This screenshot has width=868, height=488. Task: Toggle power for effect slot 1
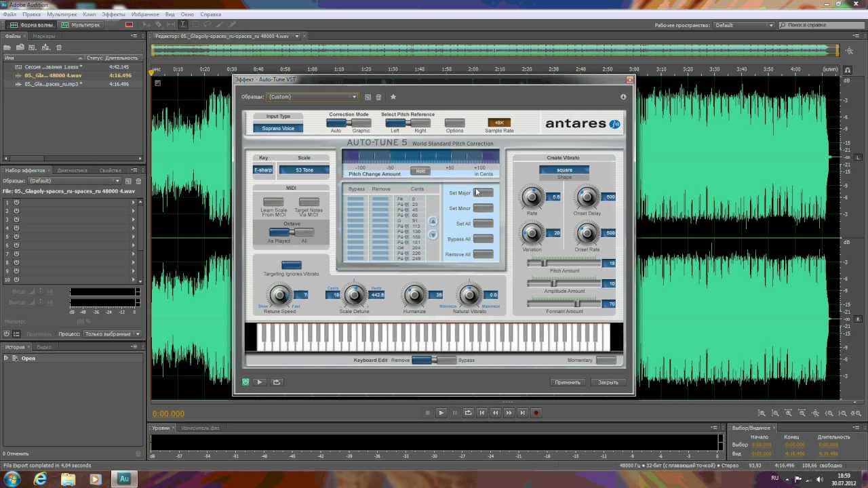point(16,202)
